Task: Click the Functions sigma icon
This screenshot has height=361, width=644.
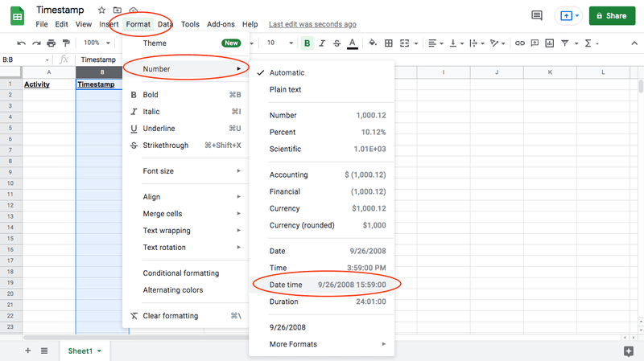Action: pos(588,43)
